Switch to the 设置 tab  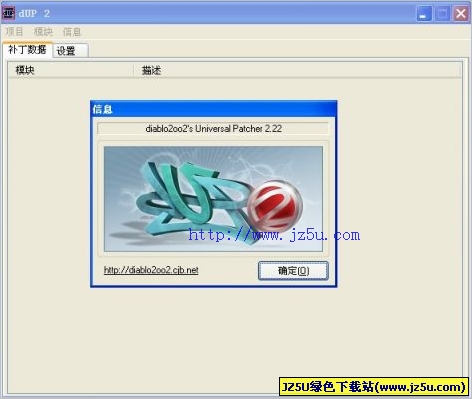pos(70,51)
